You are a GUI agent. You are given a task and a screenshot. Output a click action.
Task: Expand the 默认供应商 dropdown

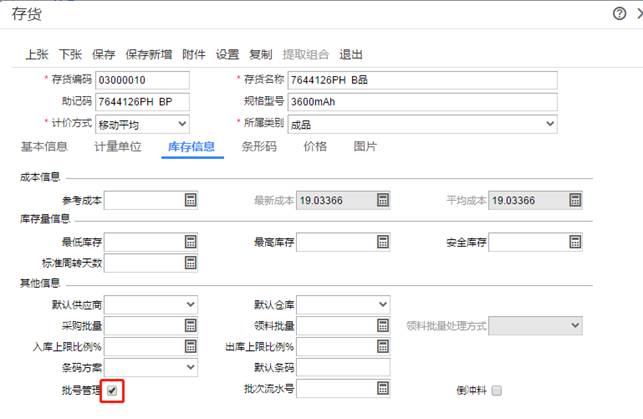(x=190, y=304)
